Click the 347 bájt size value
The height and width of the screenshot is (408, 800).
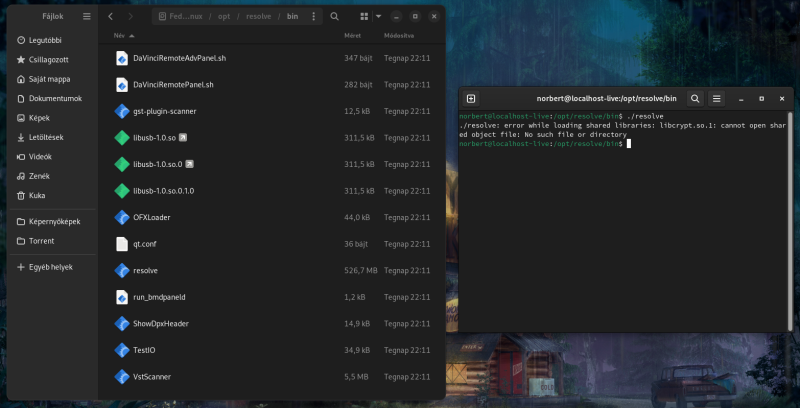tap(358, 59)
